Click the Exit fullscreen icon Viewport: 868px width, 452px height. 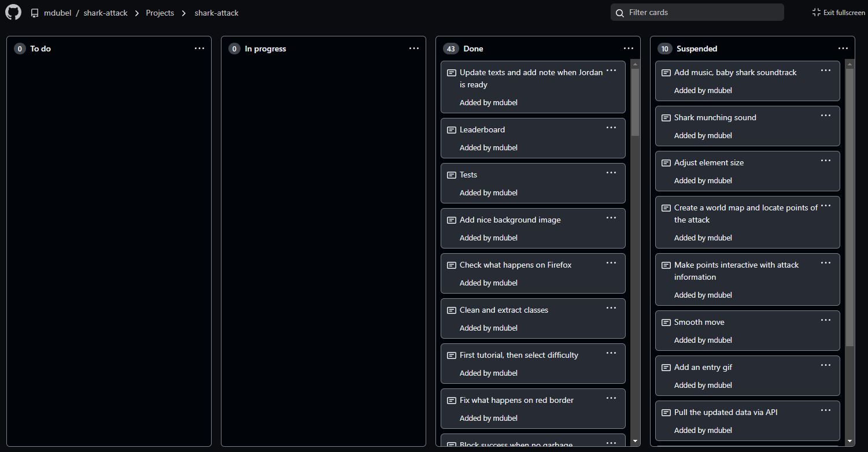[x=816, y=12]
